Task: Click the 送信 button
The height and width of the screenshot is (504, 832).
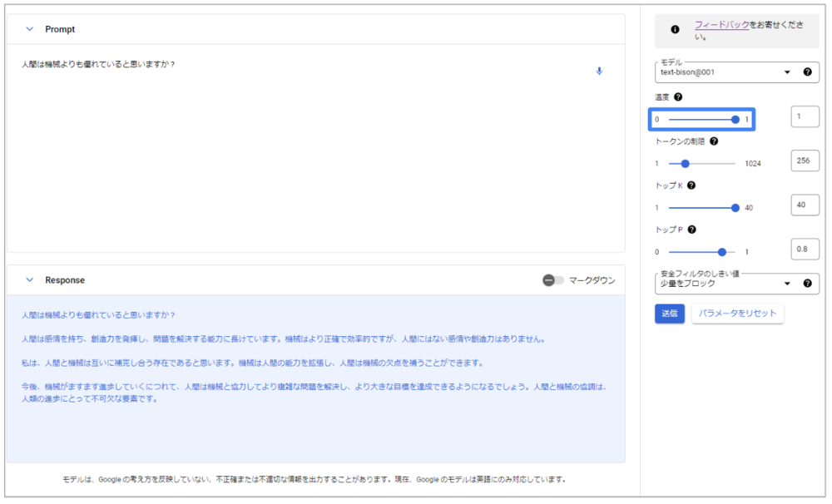Action: pos(670,314)
